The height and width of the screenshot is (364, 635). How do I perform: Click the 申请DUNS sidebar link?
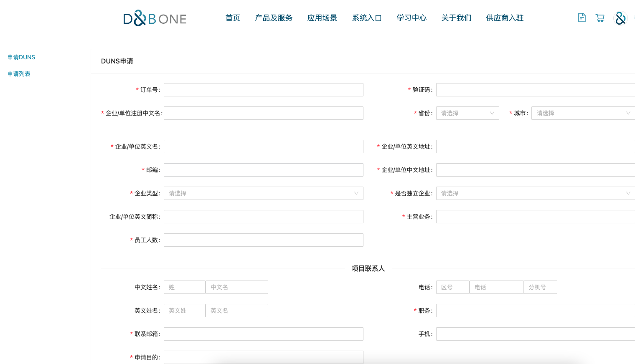[21, 57]
